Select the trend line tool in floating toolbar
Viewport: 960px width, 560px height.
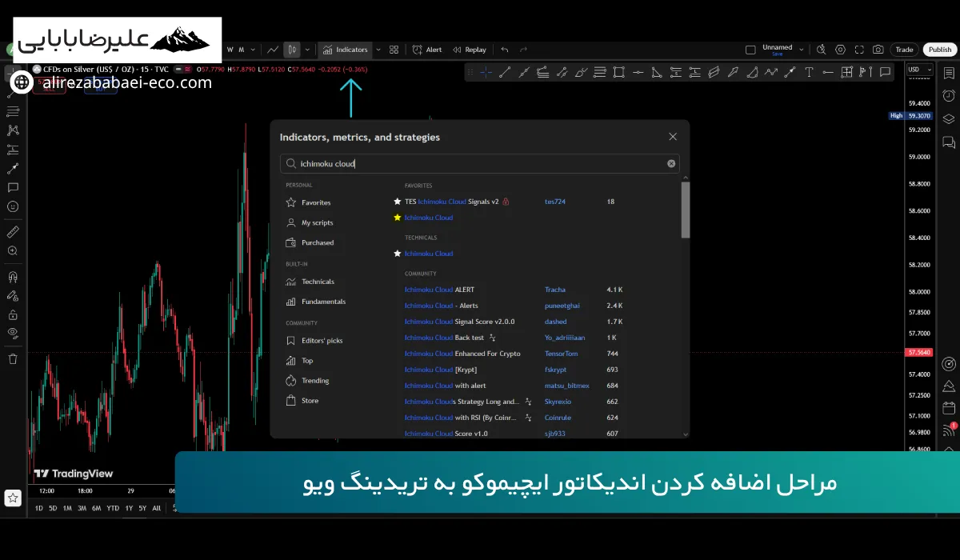(505, 72)
